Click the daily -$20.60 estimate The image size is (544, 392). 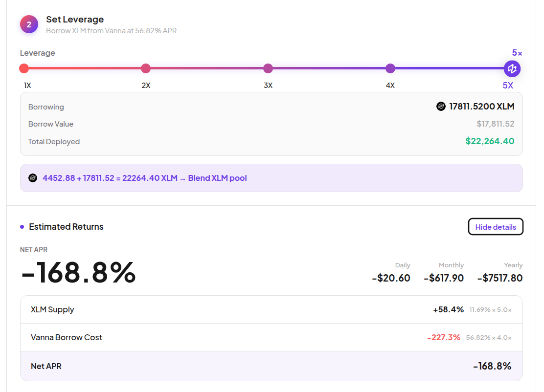(391, 278)
